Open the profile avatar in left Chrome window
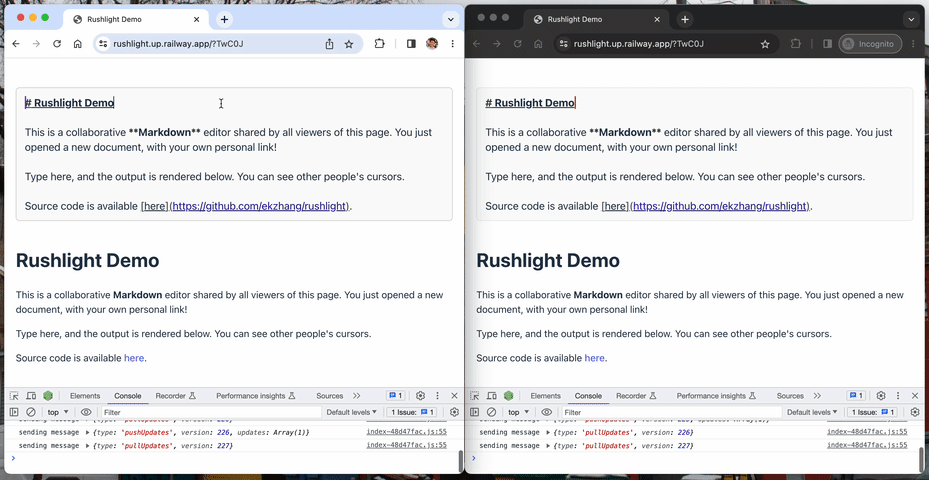 tap(432, 43)
